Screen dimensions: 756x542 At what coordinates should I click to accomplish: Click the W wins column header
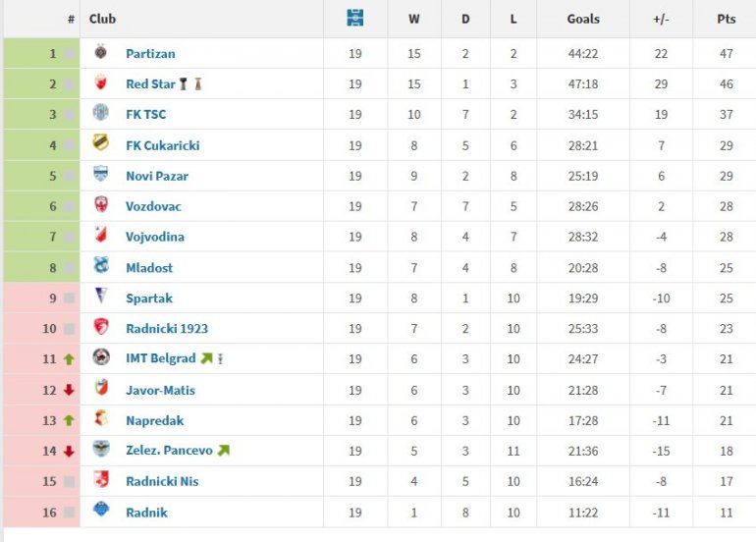coord(414,19)
